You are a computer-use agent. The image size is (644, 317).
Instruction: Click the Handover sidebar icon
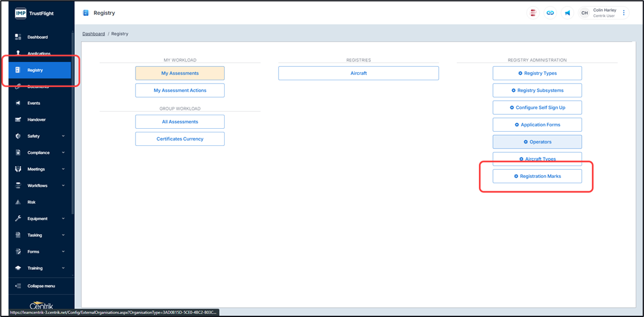(18, 120)
